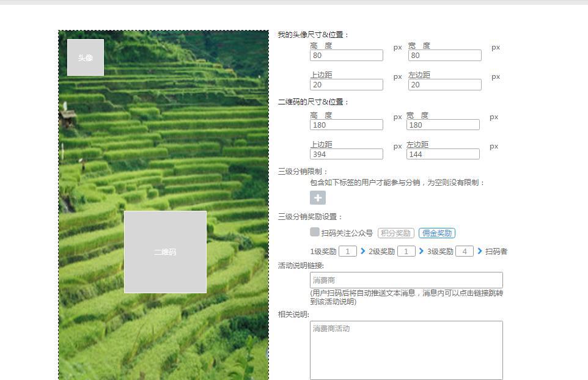The image size is (588, 380).
Task: Select the 头像 placeholder box on the poster
Action: point(86,57)
